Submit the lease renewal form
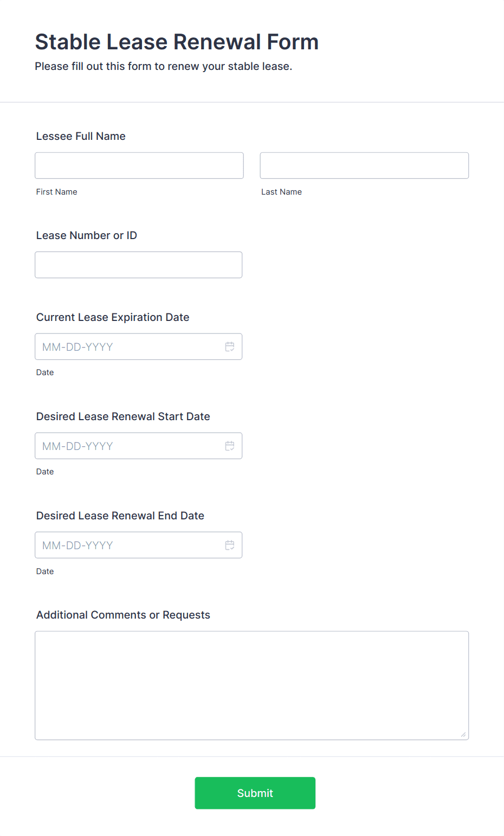 [255, 793]
